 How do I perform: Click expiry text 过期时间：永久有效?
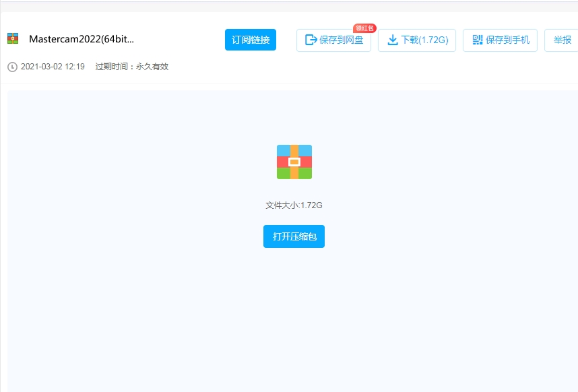(132, 67)
